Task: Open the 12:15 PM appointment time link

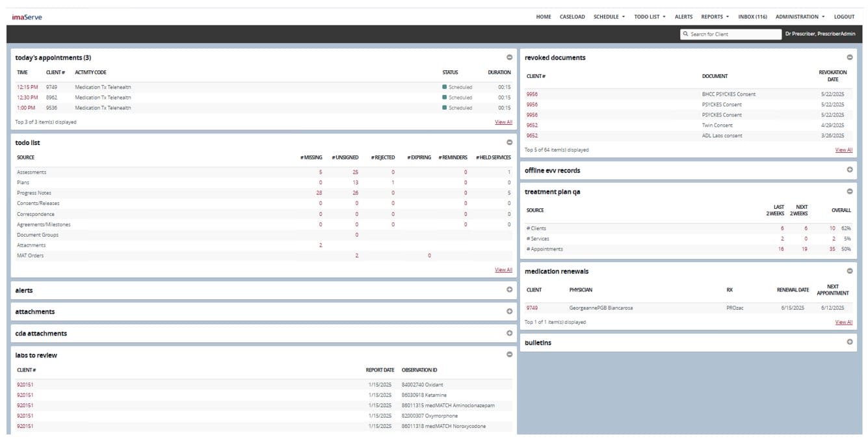Action: click(27, 87)
